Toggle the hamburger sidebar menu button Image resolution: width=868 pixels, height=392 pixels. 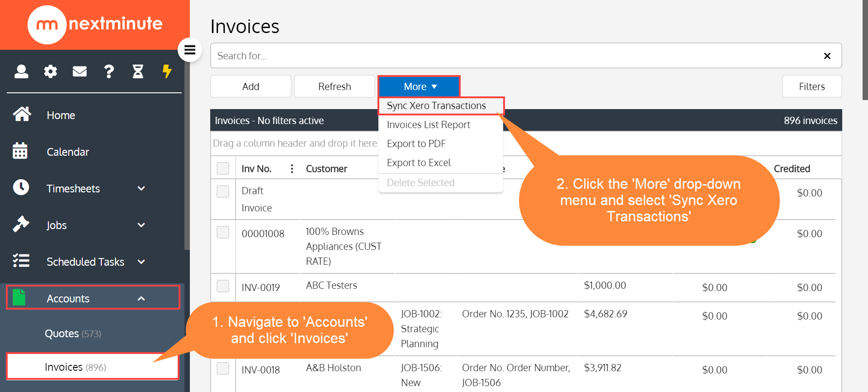[x=190, y=50]
